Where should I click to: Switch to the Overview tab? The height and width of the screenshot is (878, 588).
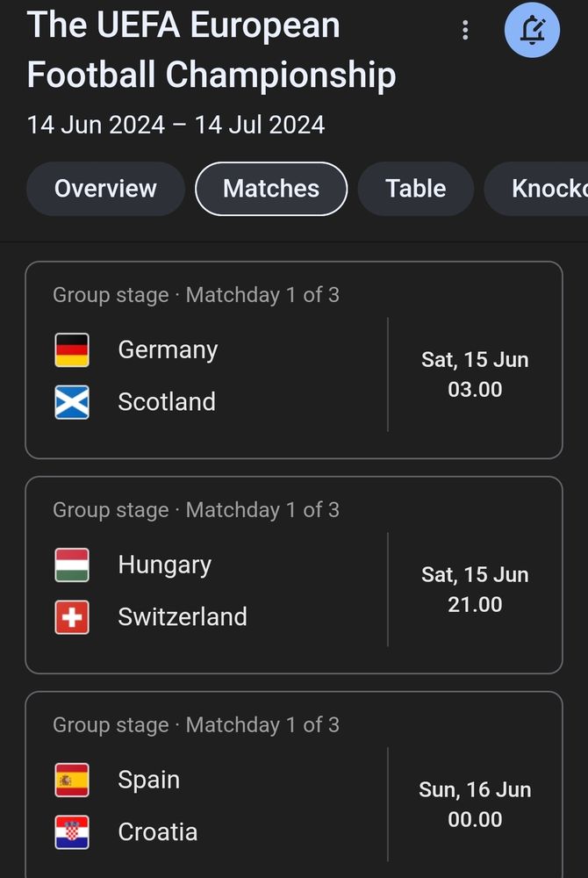point(105,189)
